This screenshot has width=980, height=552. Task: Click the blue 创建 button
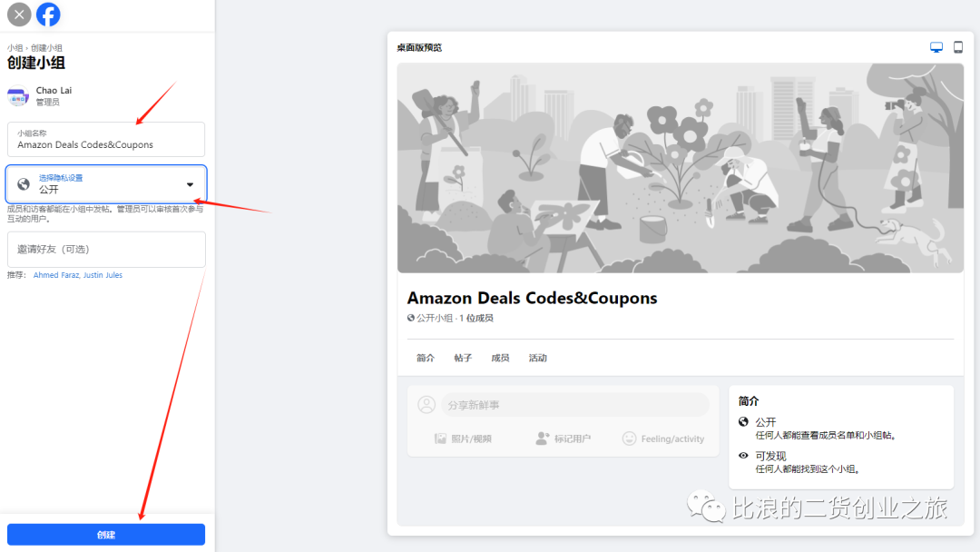pos(106,535)
